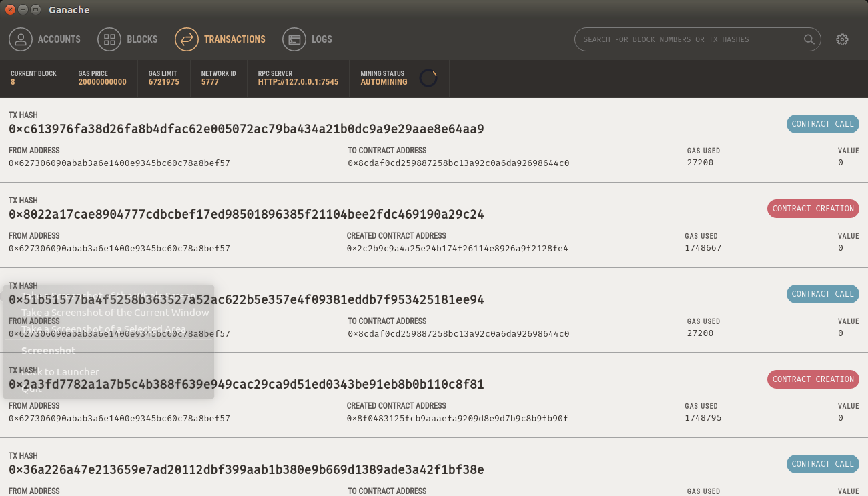Click the NETWORK ID value 5777

[210, 82]
